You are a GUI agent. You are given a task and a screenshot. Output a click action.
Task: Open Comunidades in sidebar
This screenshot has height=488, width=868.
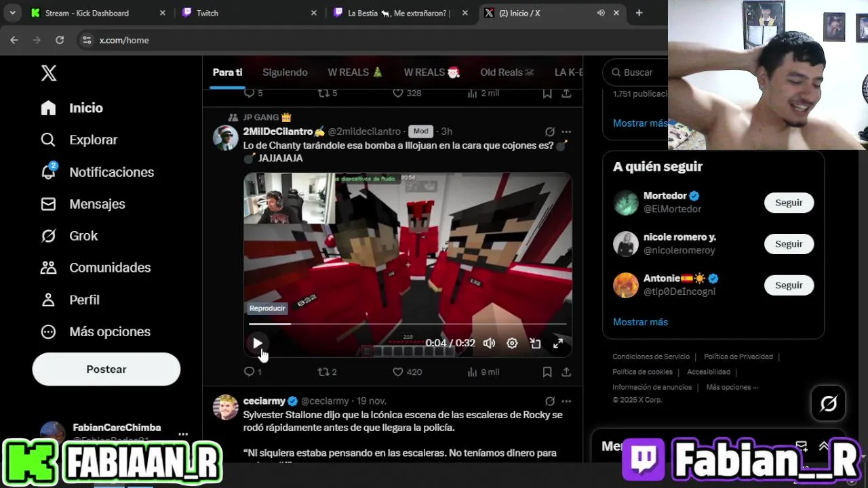[95, 268]
